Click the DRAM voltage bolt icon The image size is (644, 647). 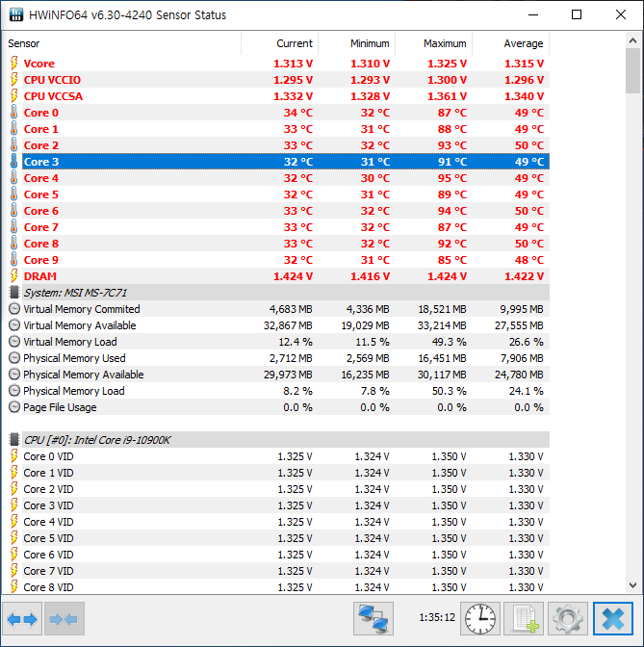click(14, 276)
